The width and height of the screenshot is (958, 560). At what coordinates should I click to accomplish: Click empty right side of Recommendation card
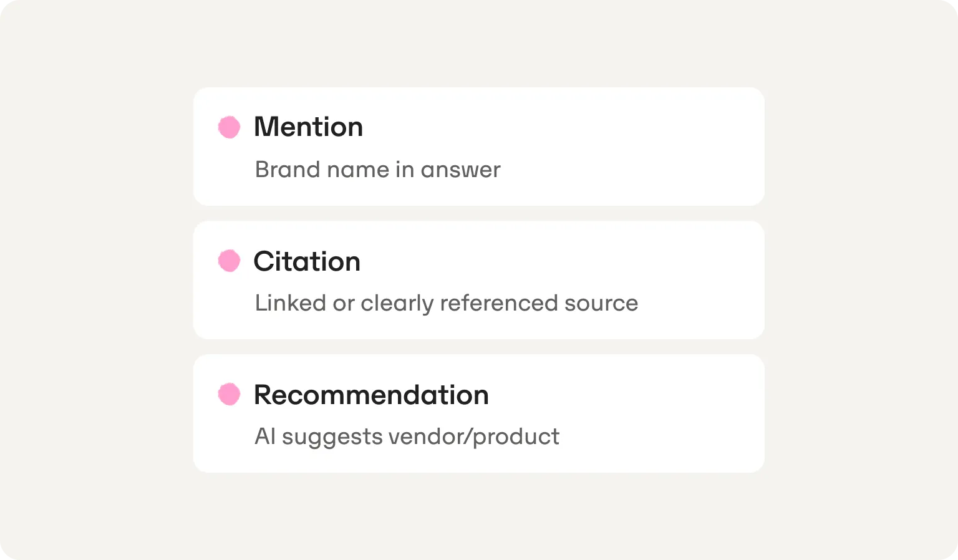[x=661, y=413]
